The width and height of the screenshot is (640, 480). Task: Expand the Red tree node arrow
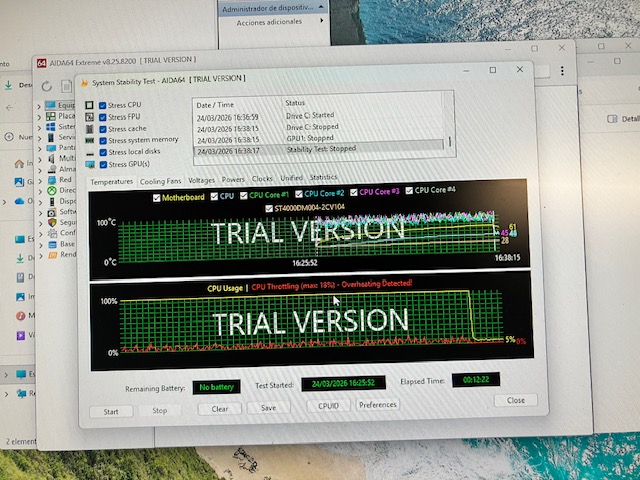click(41, 180)
